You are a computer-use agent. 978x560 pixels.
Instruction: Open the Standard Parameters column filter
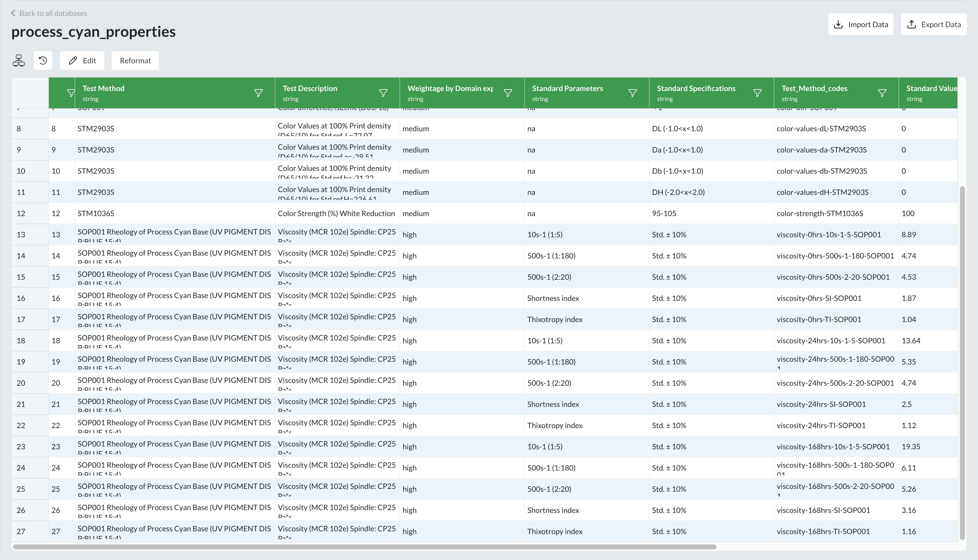(632, 93)
